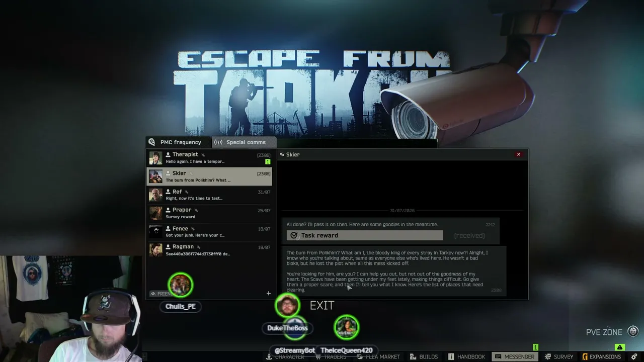Click the pin icon next to Prapor
644x362 pixels.
coord(196,210)
